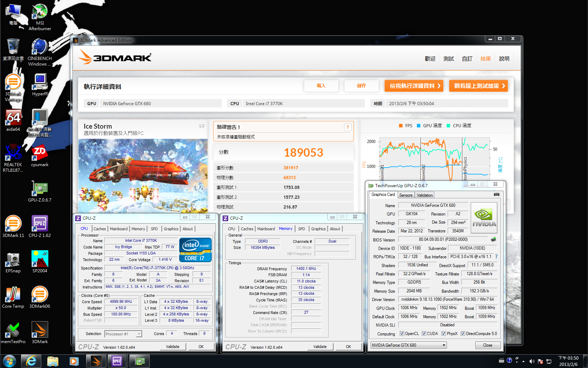Launch HyperPI shortcut on desktop

[40, 85]
